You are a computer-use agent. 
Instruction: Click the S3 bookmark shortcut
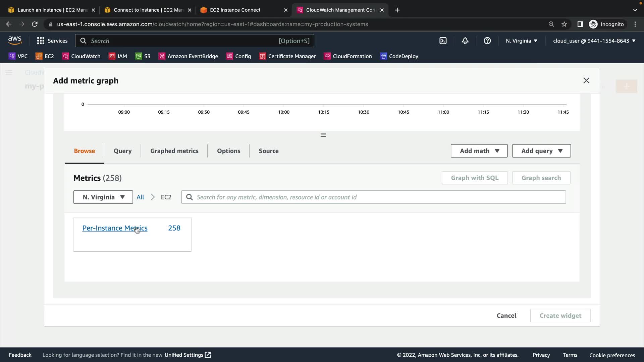pos(143,56)
